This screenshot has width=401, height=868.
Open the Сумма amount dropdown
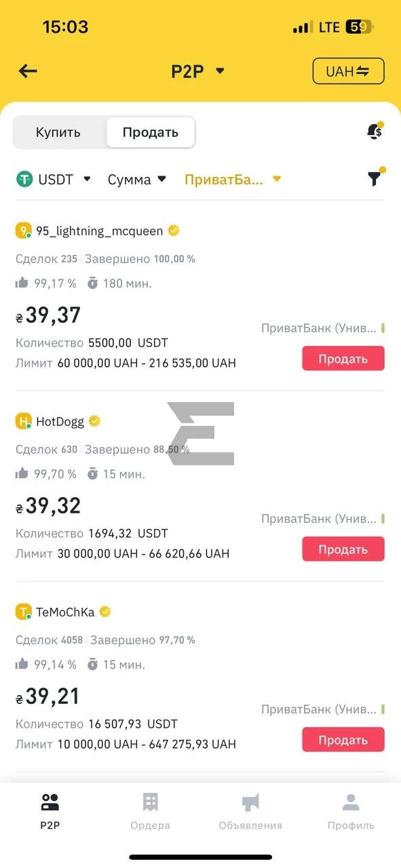pyautogui.click(x=137, y=180)
